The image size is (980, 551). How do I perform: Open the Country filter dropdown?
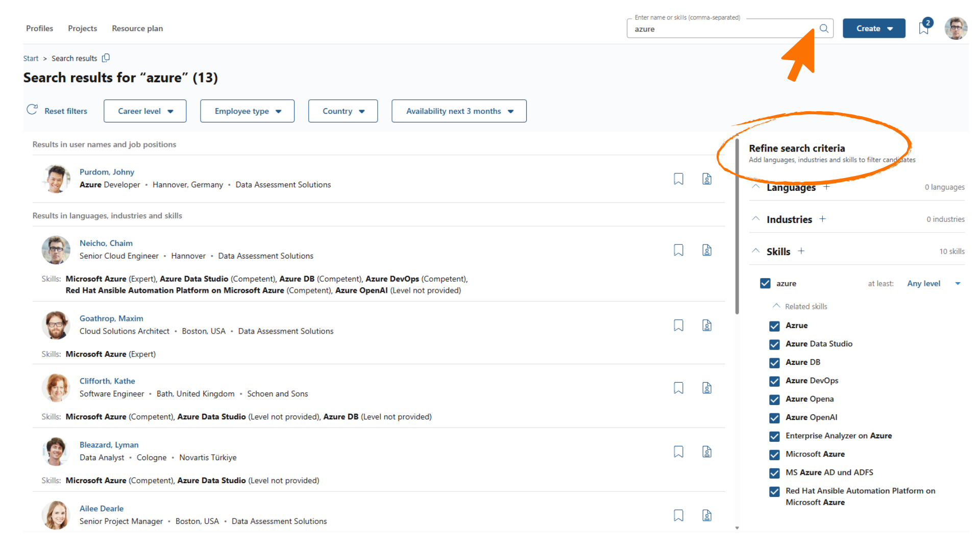(343, 111)
